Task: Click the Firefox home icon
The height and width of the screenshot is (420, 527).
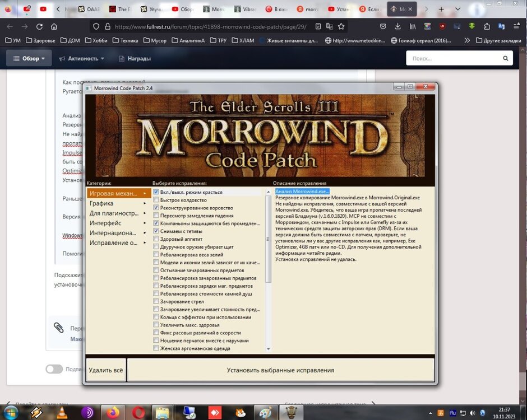Action: tap(54, 26)
